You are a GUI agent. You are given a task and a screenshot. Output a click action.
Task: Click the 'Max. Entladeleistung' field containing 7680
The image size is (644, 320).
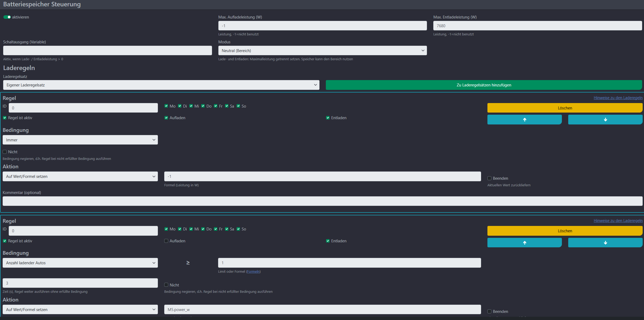point(537,26)
